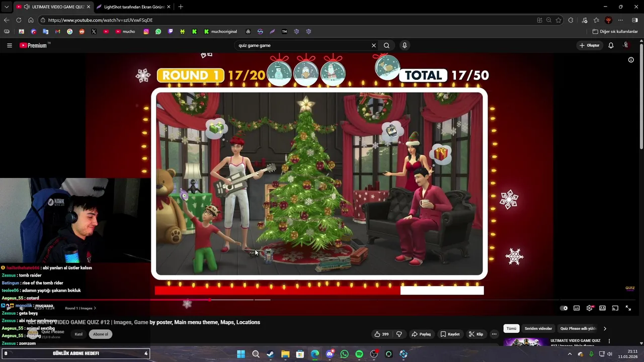The height and width of the screenshot is (362, 644).
Task: Open the YouTube guide hamburger menu
Action: [9, 45]
